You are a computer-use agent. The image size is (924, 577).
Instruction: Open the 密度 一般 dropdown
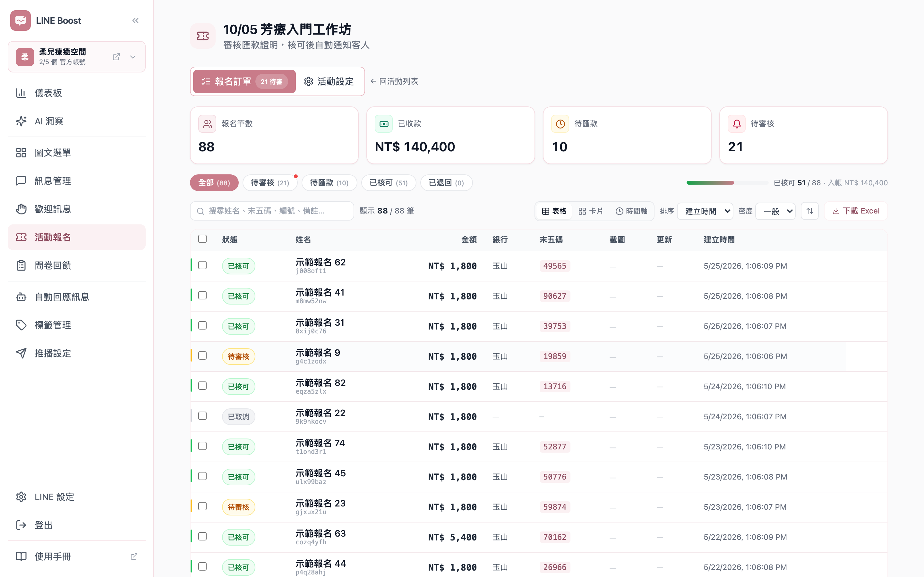[x=775, y=211]
